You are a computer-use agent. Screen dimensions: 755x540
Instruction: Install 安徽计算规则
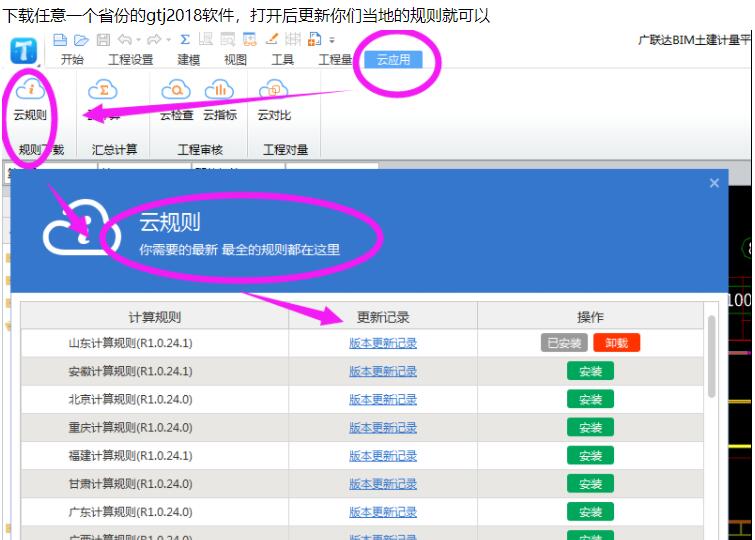click(x=590, y=371)
